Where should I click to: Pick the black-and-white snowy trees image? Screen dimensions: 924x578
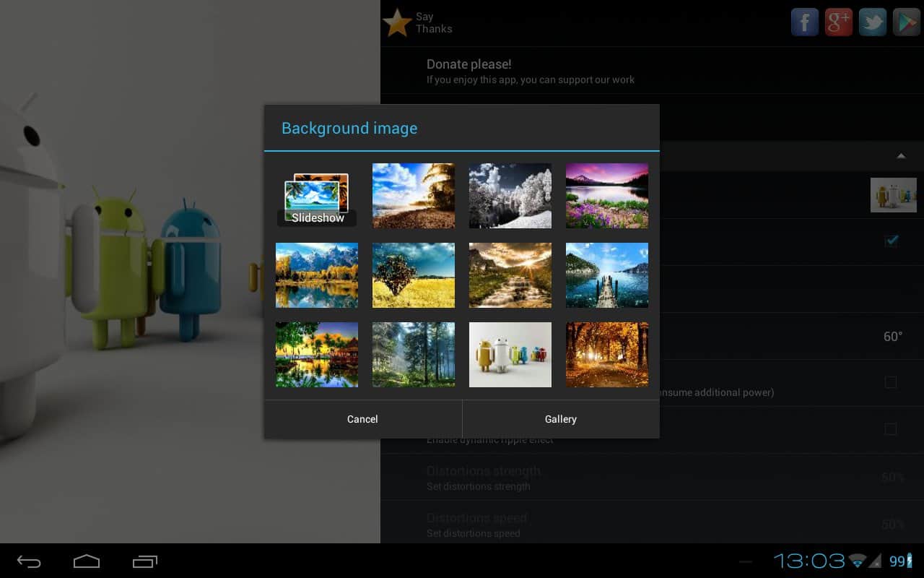pyautogui.click(x=510, y=196)
